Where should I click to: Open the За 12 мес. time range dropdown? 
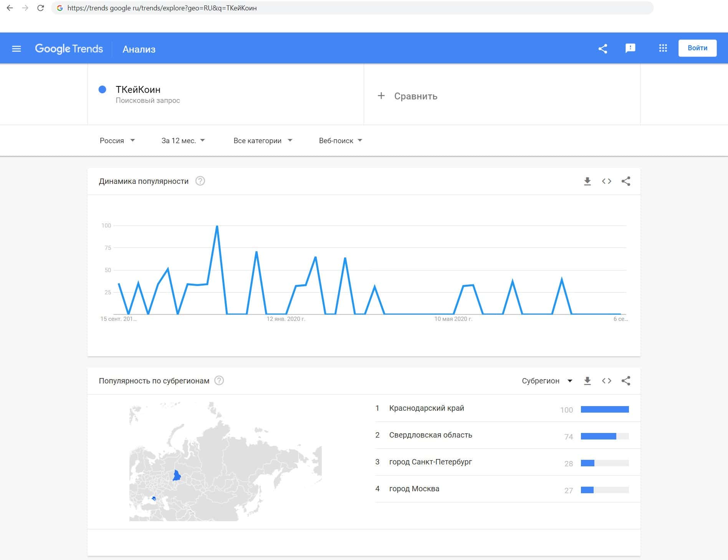pyautogui.click(x=183, y=140)
